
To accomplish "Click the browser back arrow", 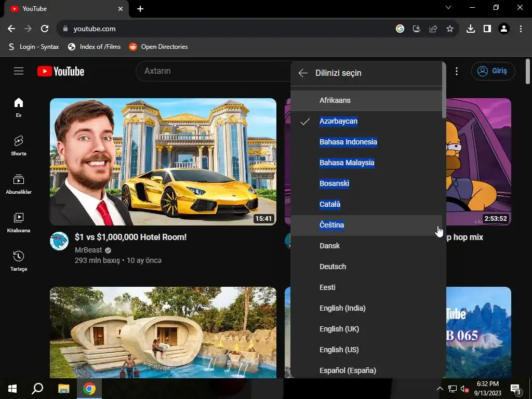I will tap(11, 29).
